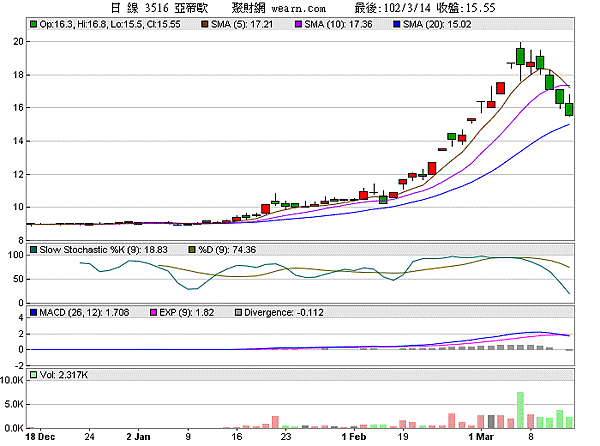Click the '收盤:15.55' closing price text

[x=466, y=8]
